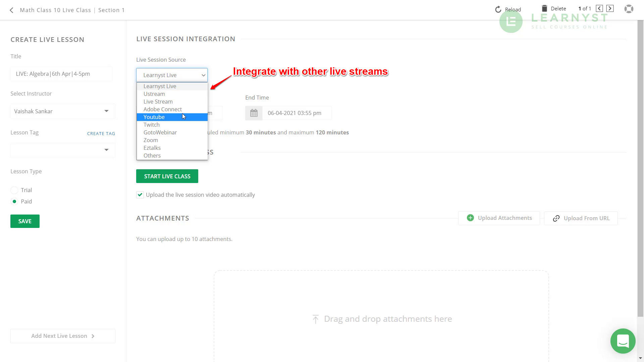Screen dimensions: 644x362
Task: Click the 'CREATE LIVE LESSON' heading
Action: coord(47,40)
